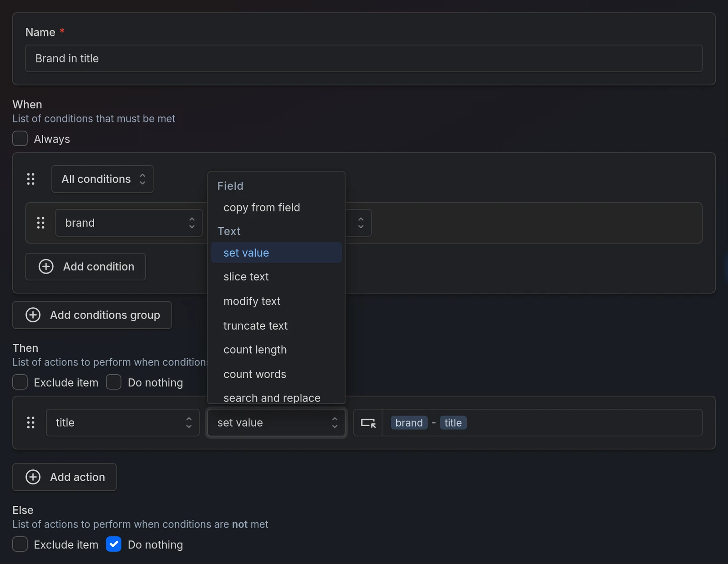Screen dimensions: 728x564
Task: Click the Name input with Brand in title
Action: 364,58
